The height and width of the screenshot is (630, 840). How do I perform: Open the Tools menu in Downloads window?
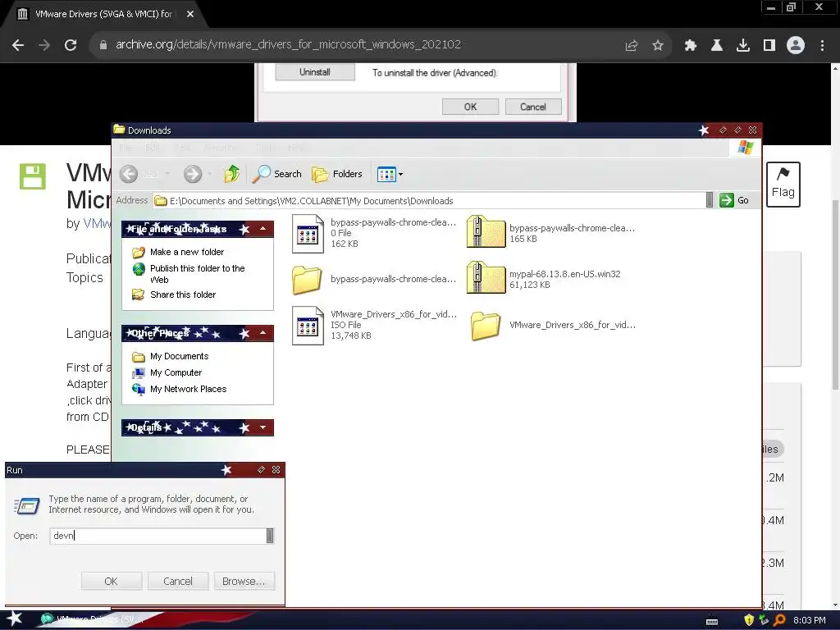[x=265, y=148]
